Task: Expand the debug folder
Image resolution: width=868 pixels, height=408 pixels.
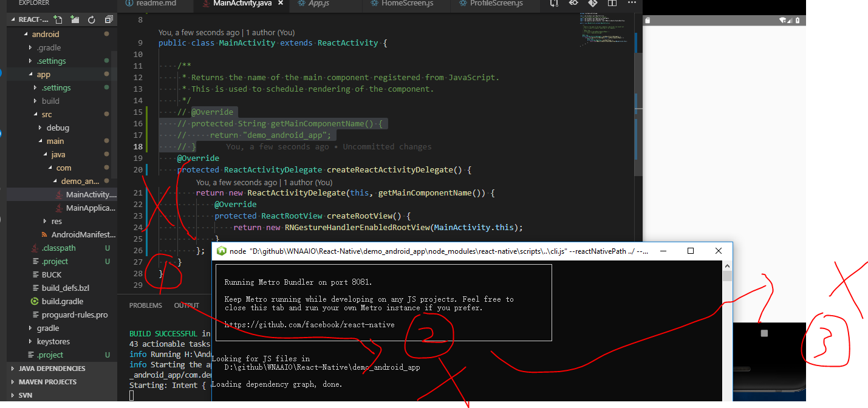Action: click(40, 127)
